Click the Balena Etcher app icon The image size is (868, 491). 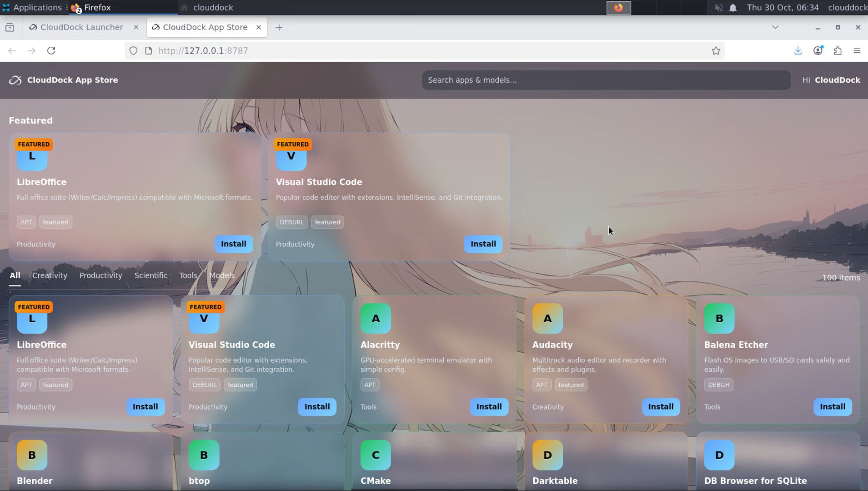[x=718, y=318]
